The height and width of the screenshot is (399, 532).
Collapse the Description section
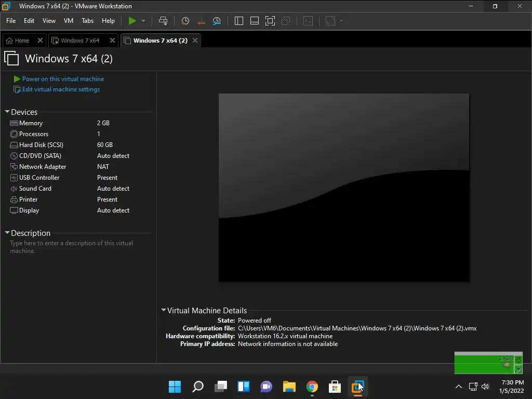7,233
